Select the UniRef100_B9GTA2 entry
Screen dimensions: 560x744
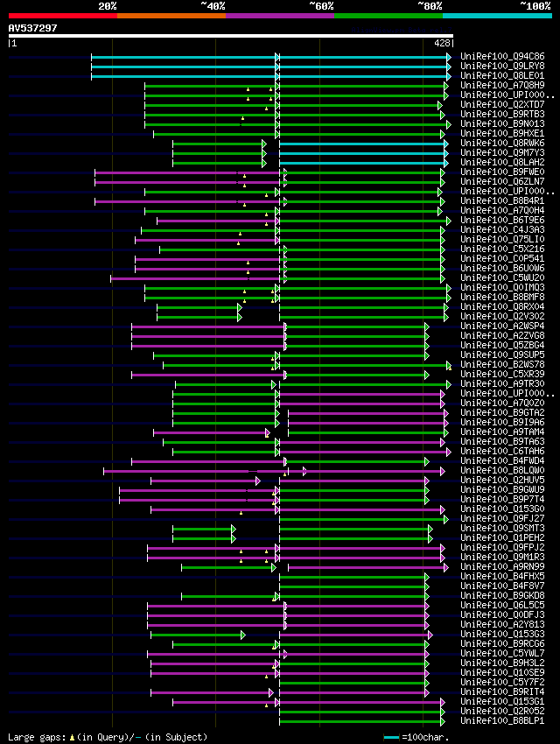click(502, 413)
